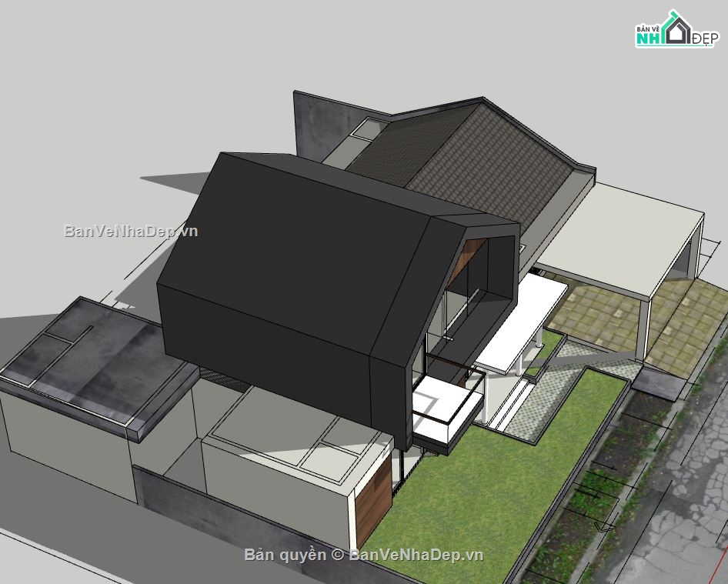Select the light gray annex roof with panels
This screenshot has height=584, width=728.
300,435
